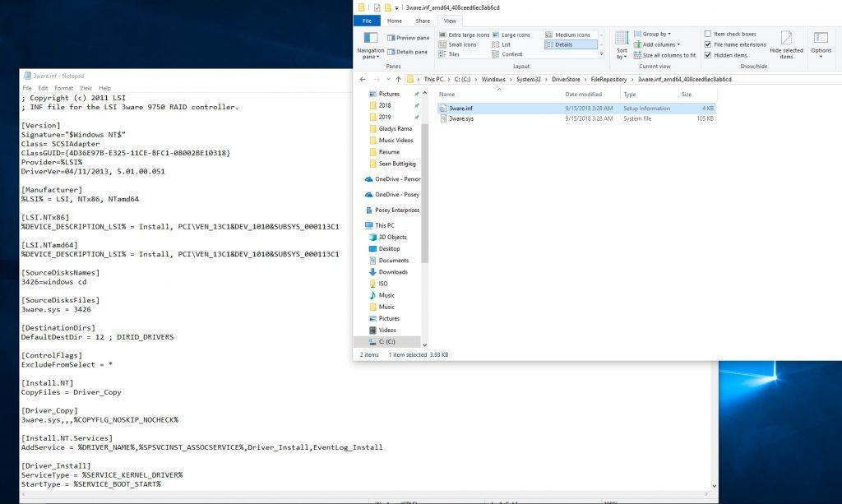Switch layout to Content view

point(507,54)
